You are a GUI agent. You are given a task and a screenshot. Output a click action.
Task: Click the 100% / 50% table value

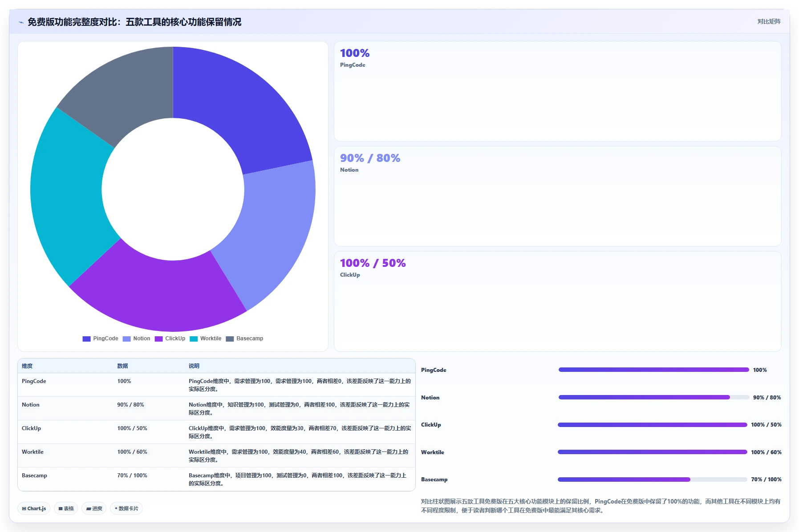pyautogui.click(x=132, y=428)
